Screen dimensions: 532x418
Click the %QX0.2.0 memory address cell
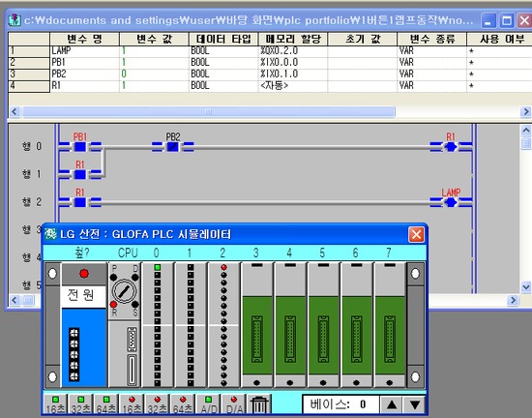(293, 51)
